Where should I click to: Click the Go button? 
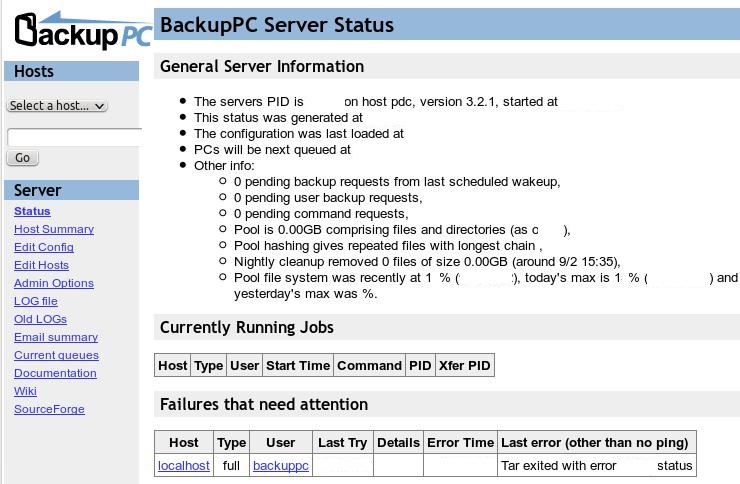pyautogui.click(x=23, y=158)
